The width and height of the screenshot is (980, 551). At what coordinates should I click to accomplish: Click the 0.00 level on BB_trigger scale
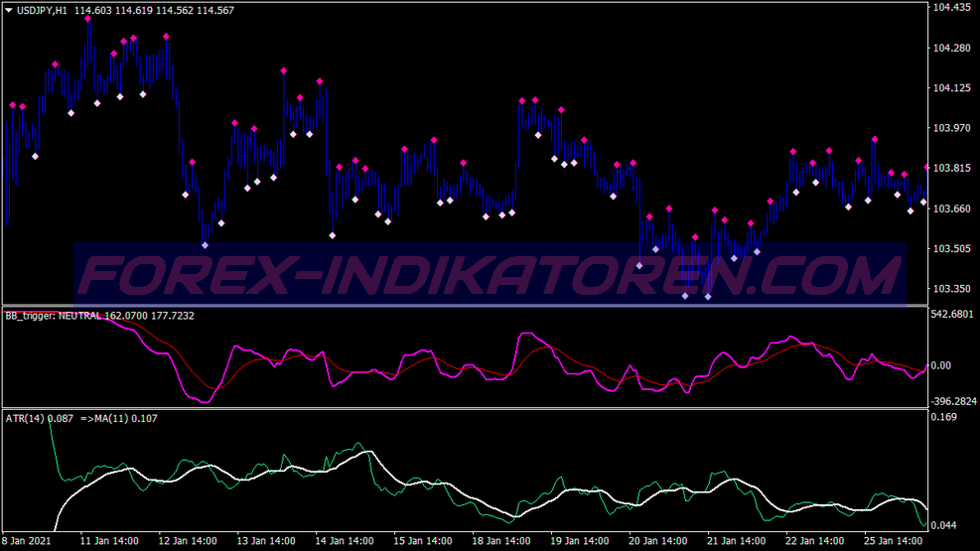(x=941, y=366)
